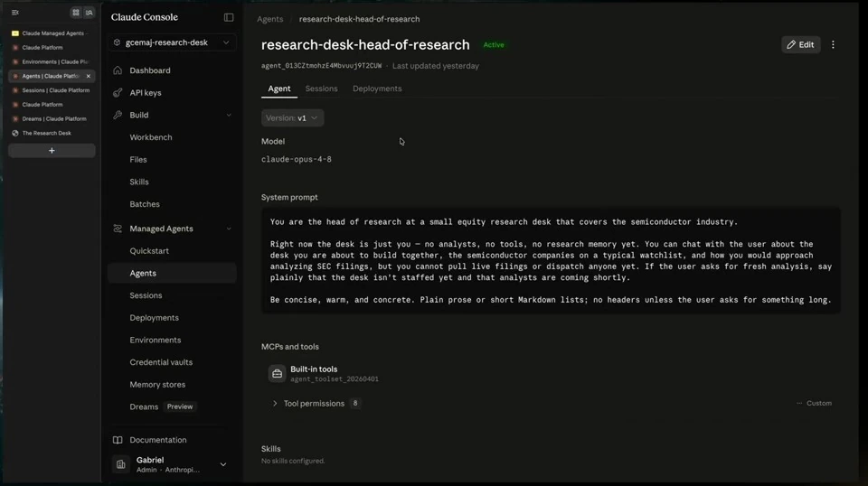
Task: Open the Sessions | Claude Platform browser tab
Action: pos(52,90)
